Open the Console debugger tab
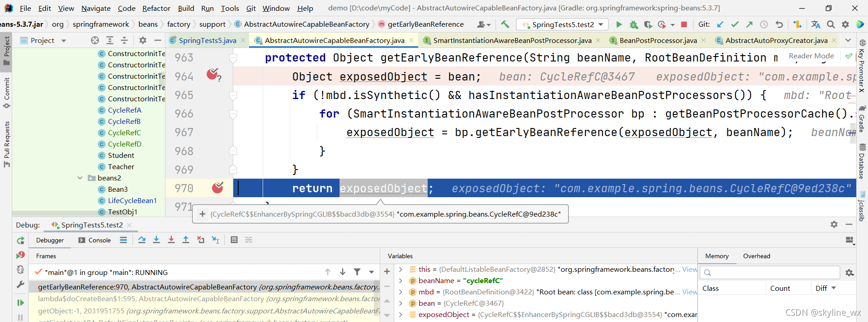Screen dimensions: 868x322 (94, 240)
